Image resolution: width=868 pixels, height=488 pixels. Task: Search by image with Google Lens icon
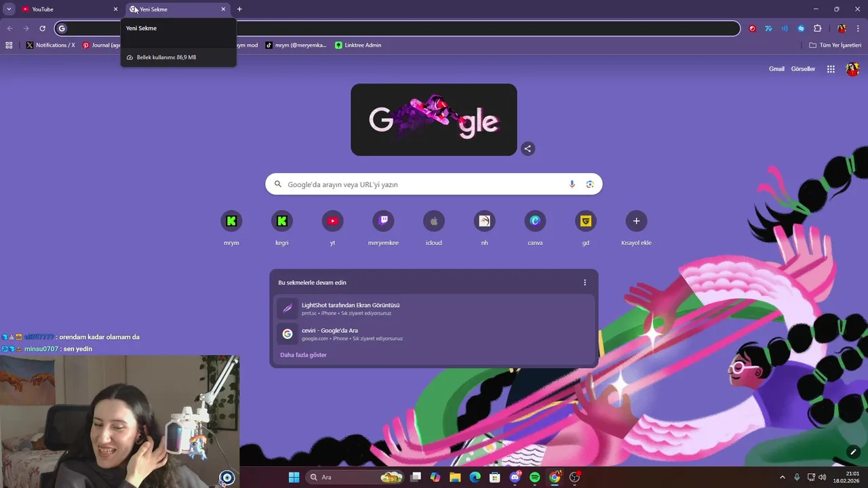[590, 184]
